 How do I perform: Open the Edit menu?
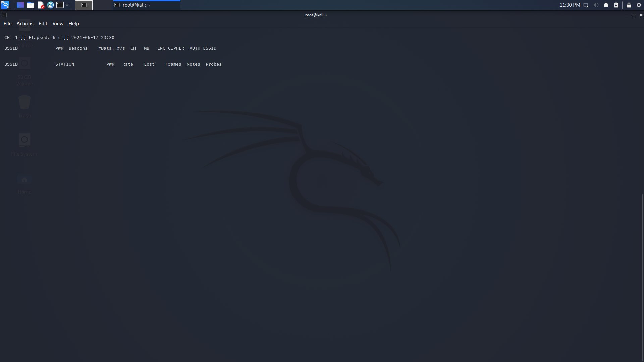click(43, 24)
